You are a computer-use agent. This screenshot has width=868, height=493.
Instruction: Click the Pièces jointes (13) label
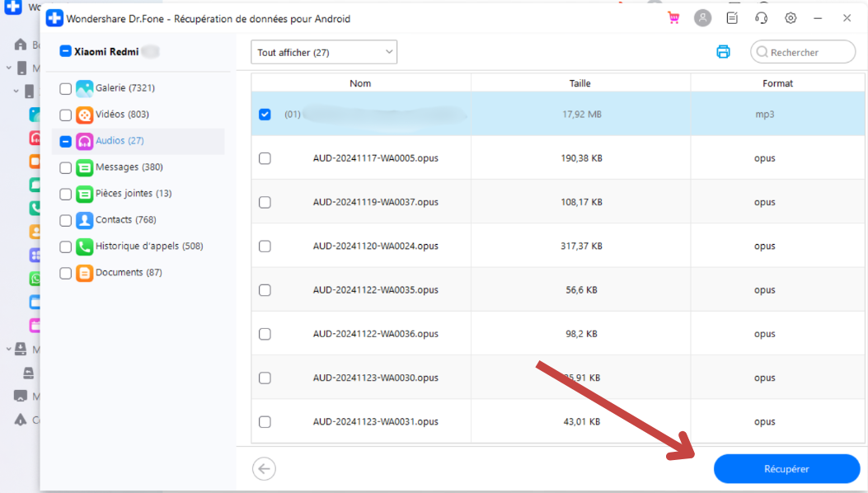coord(134,193)
